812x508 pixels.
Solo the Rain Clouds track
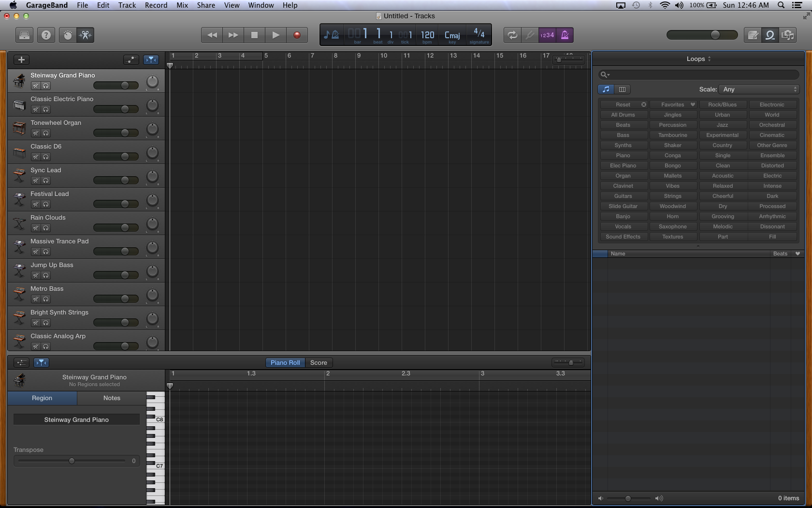(x=46, y=228)
